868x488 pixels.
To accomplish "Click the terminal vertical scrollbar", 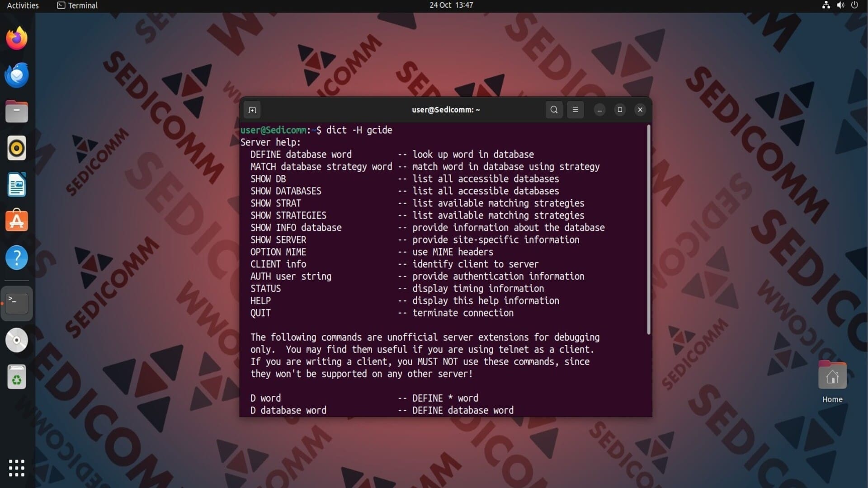I will coord(649,230).
